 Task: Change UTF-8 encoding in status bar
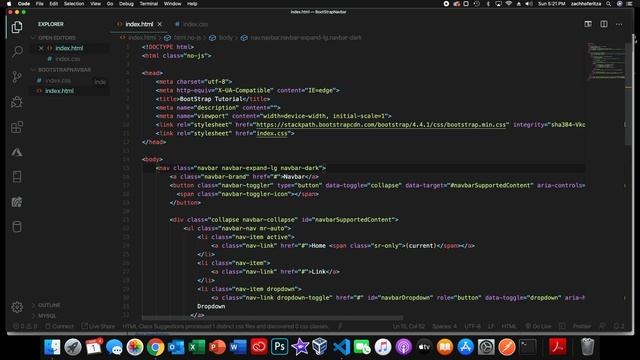(x=472, y=327)
